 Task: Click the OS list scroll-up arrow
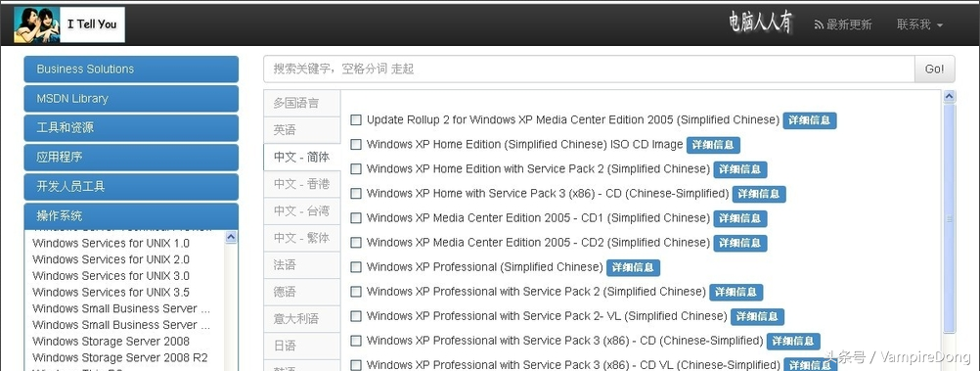pos(231,237)
